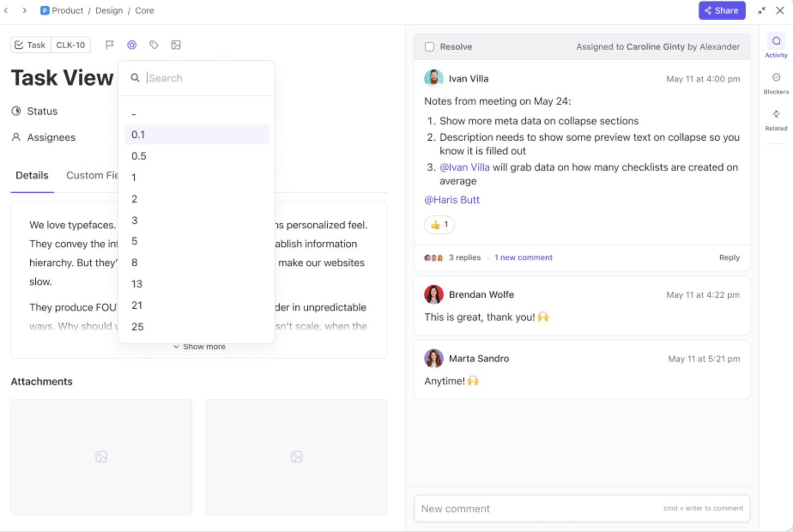Click the Share button
793x532 pixels.
click(x=722, y=10)
